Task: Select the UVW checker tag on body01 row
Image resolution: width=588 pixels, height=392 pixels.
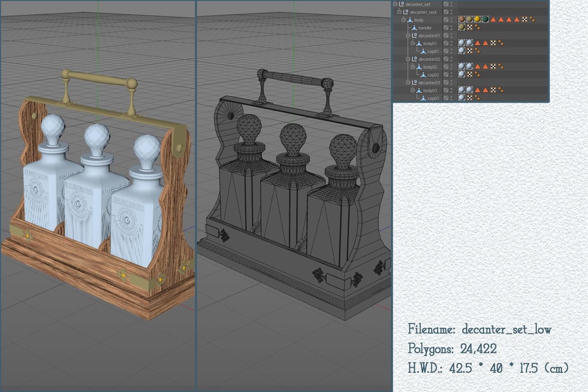Action: 493,43
